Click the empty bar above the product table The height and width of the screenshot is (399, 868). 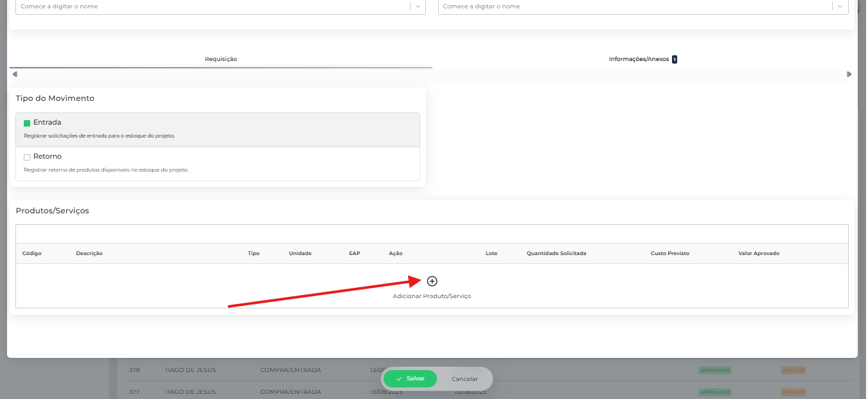click(x=432, y=234)
